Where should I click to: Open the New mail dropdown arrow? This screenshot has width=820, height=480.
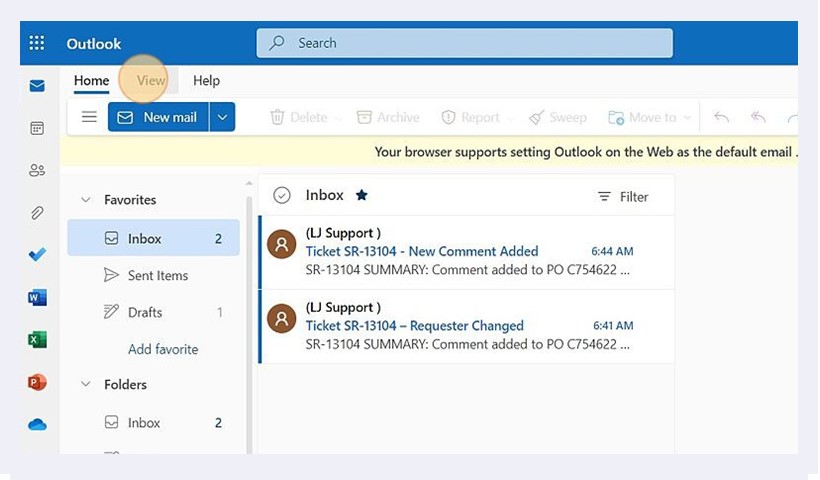(x=222, y=117)
